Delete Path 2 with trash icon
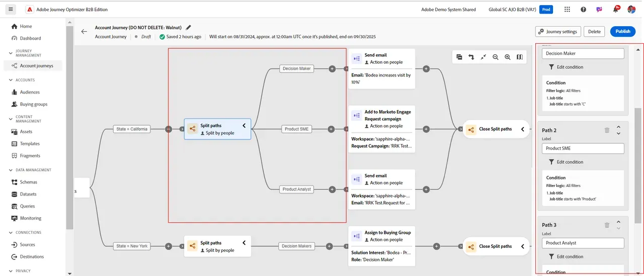Screen dimensions: 644x276 (607, 130)
